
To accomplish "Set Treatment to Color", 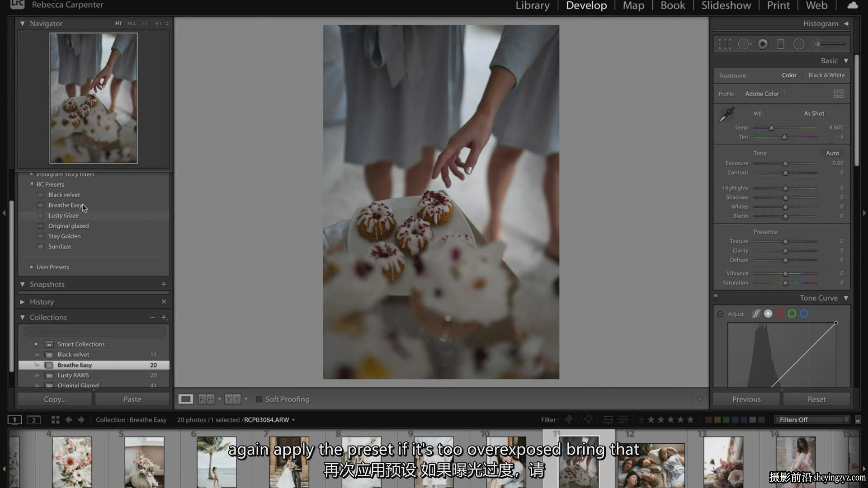I will click(789, 75).
